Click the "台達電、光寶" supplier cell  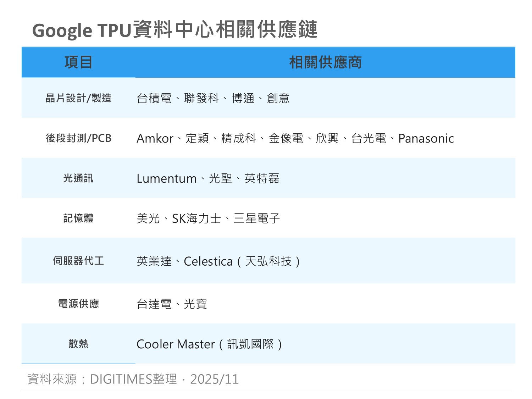pyautogui.click(x=172, y=304)
